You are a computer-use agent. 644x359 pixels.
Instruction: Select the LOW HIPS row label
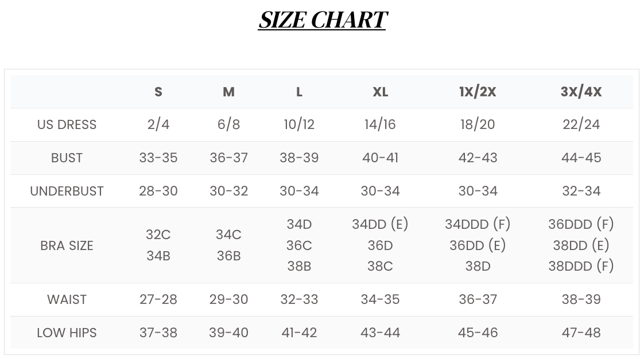[67, 333]
